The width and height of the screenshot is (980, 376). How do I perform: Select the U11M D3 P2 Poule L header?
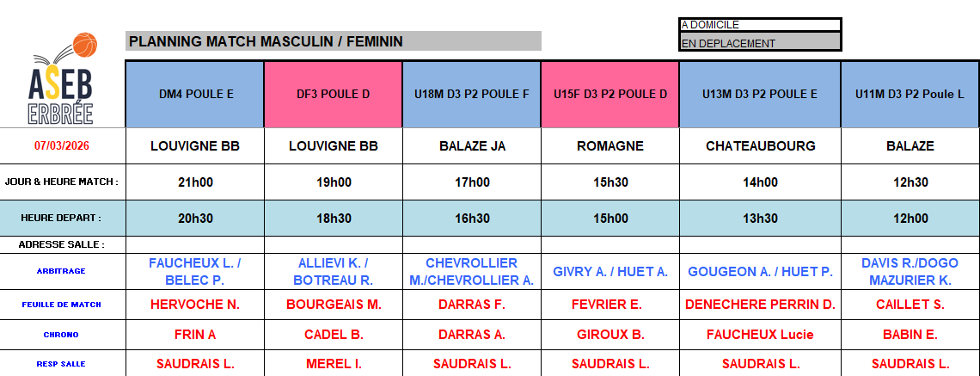[910, 95]
